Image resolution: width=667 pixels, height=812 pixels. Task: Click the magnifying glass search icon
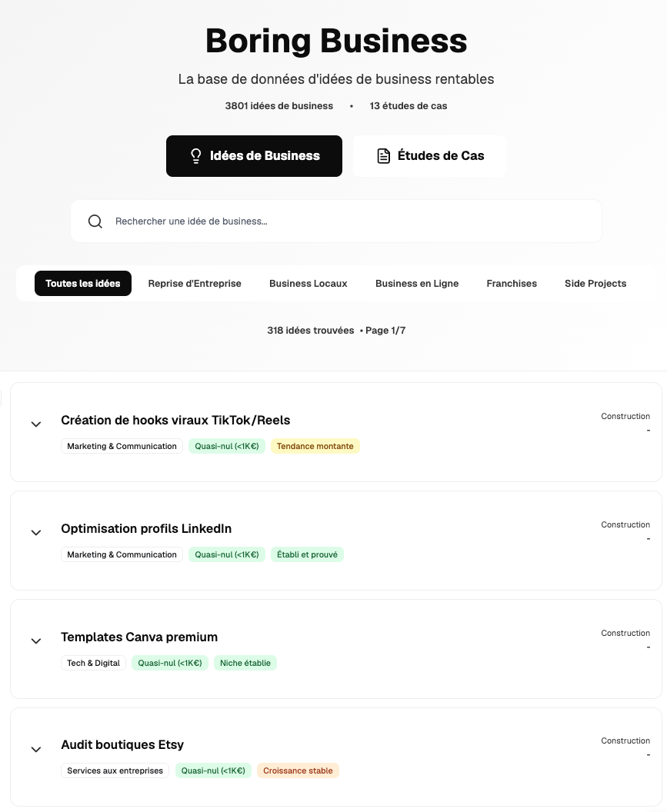(95, 221)
